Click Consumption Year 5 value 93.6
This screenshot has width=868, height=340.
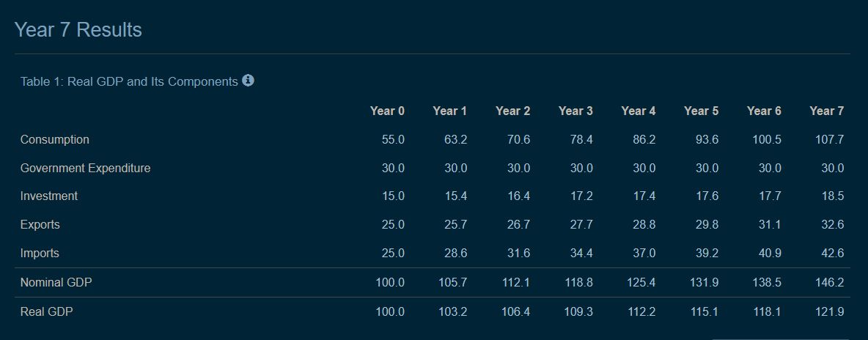click(707, 139)
